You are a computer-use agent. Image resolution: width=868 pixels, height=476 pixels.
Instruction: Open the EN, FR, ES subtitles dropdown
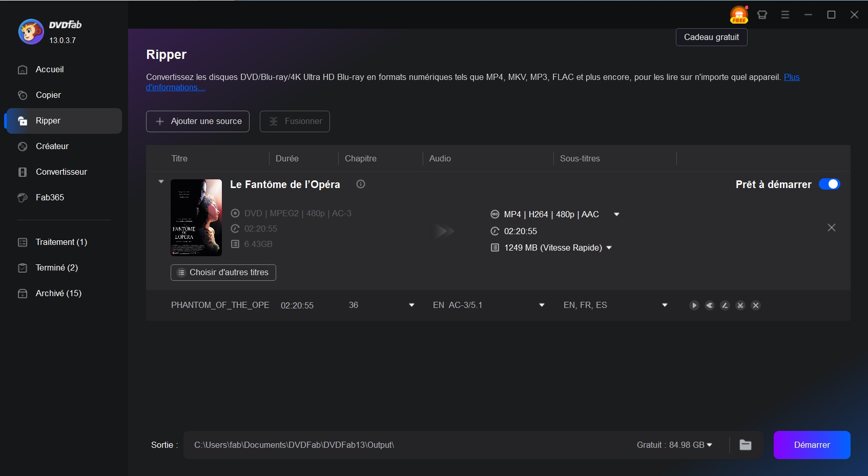pyautogui.click(x=665, y=305)
